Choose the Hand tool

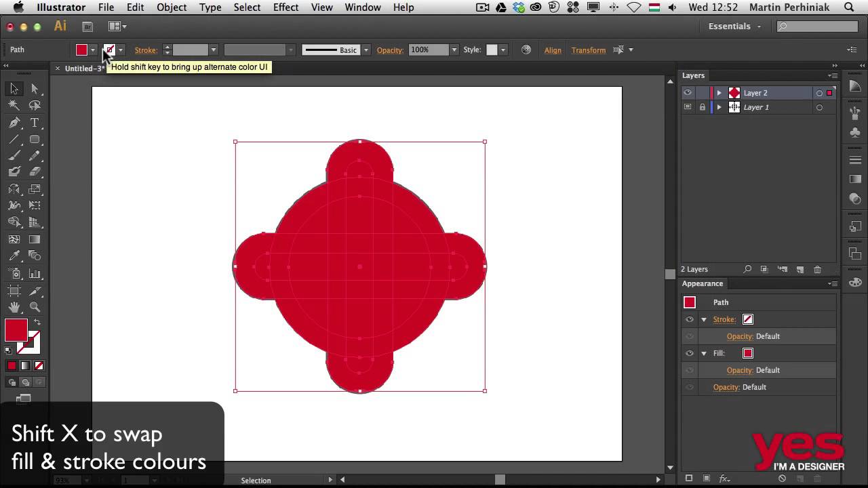tap(14, 307)
